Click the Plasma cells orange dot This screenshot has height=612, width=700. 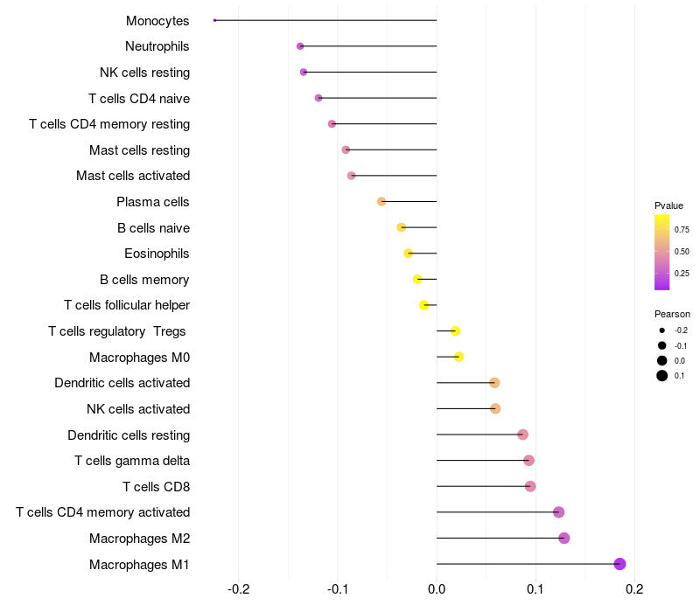point(381,202)
